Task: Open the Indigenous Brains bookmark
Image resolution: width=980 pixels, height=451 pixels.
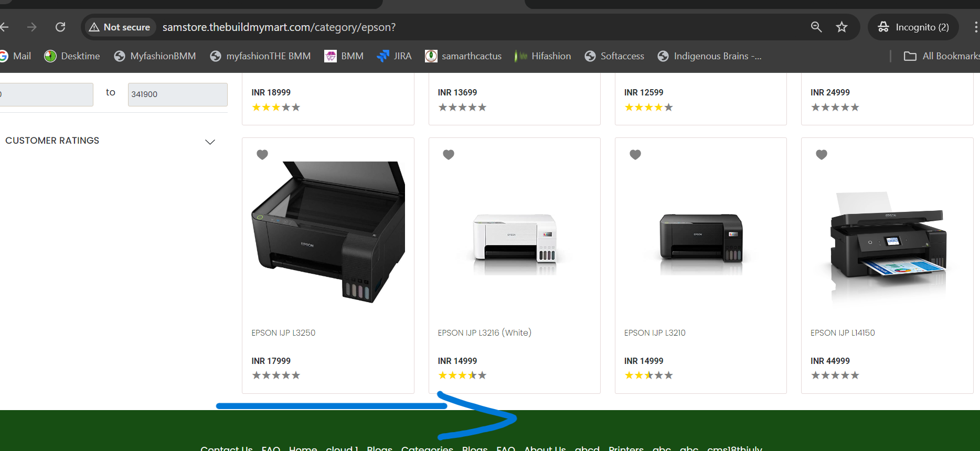Action: [x=710, y=56]
